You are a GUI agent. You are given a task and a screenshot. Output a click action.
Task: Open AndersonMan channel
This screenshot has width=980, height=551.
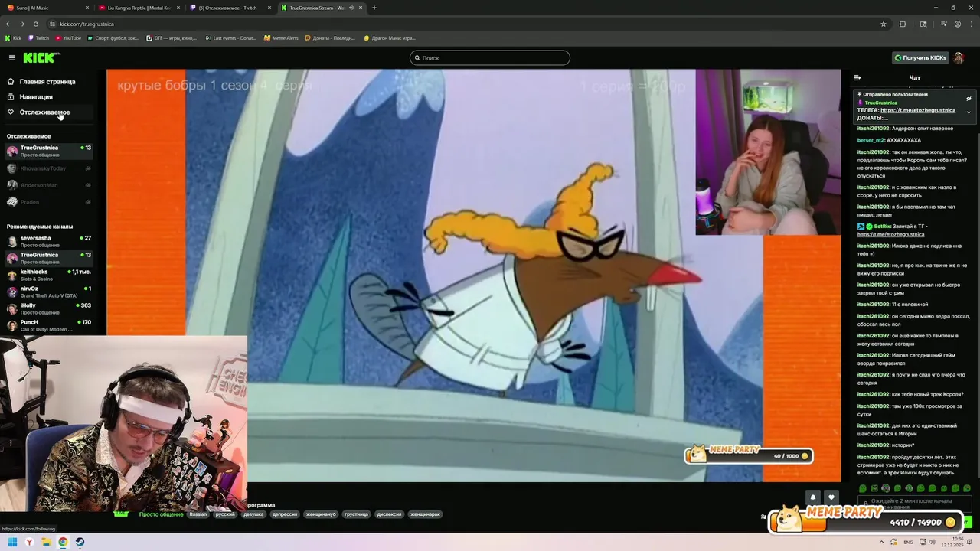[49, 184]
